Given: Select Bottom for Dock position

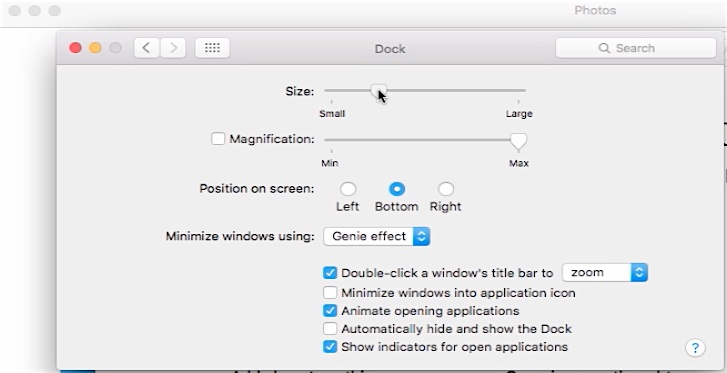Looking at the screenshot, I should (x=397, y=189).
